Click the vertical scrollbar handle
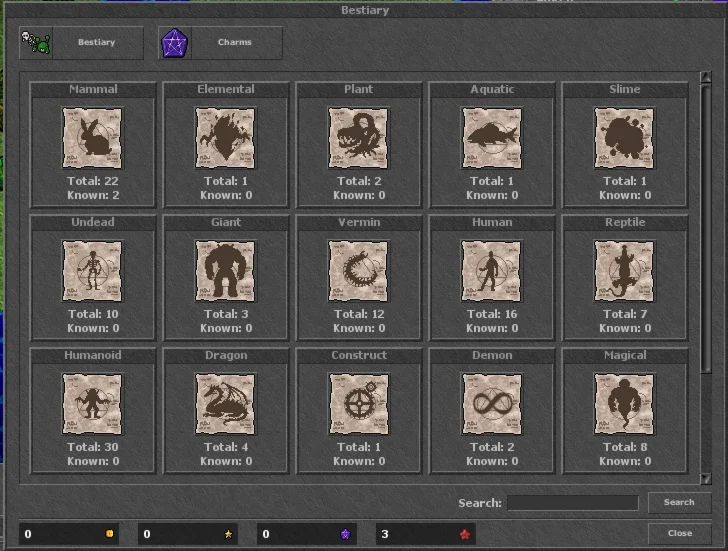This screenshot has height=551, width=728. 706,227
